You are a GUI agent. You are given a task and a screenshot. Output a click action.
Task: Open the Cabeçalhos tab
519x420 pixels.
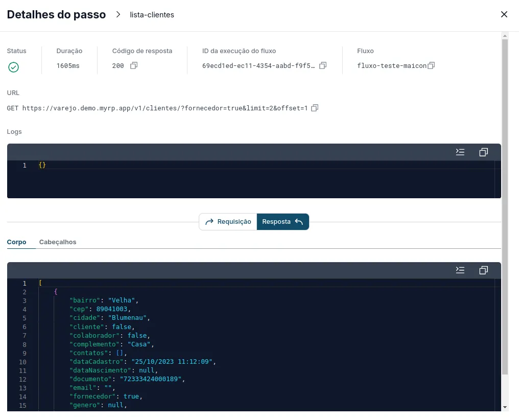[x=58, y=242]
